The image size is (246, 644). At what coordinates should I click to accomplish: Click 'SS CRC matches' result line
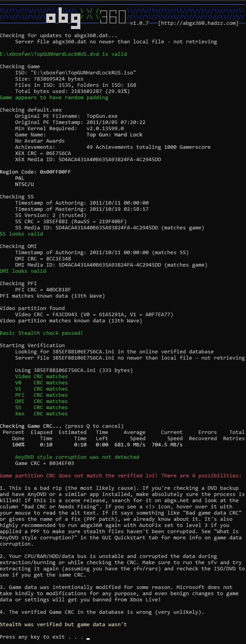pyautogui.click(x=42, y=408)
